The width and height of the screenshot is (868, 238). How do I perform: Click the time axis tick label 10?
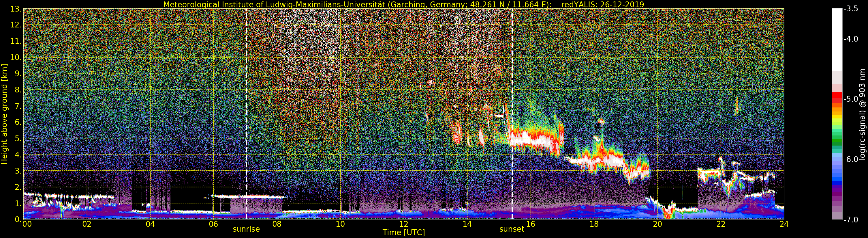(x=340, y=224)
